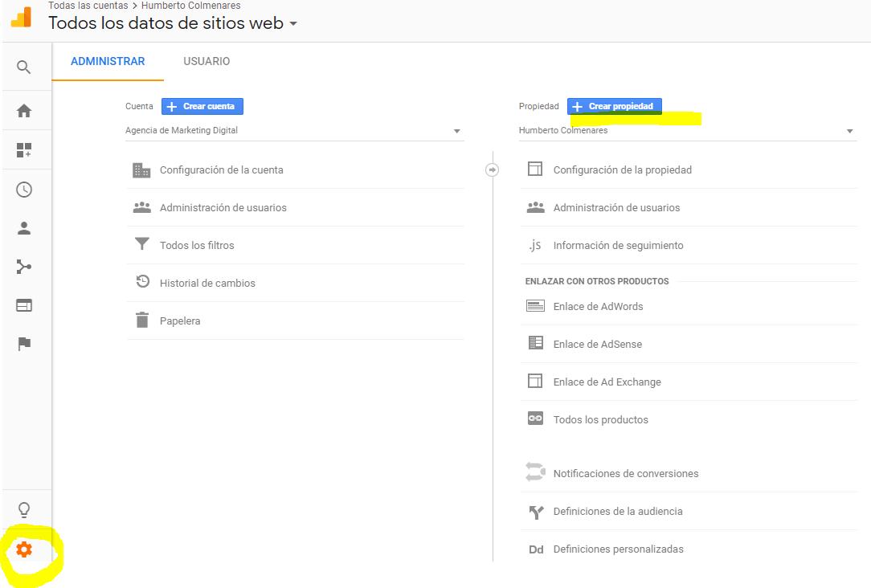Image resolution: width=871 pixels, height=588 pixels.
Task: Open Acquisition reports via the branching icon
Action: (x=24, y=266)
